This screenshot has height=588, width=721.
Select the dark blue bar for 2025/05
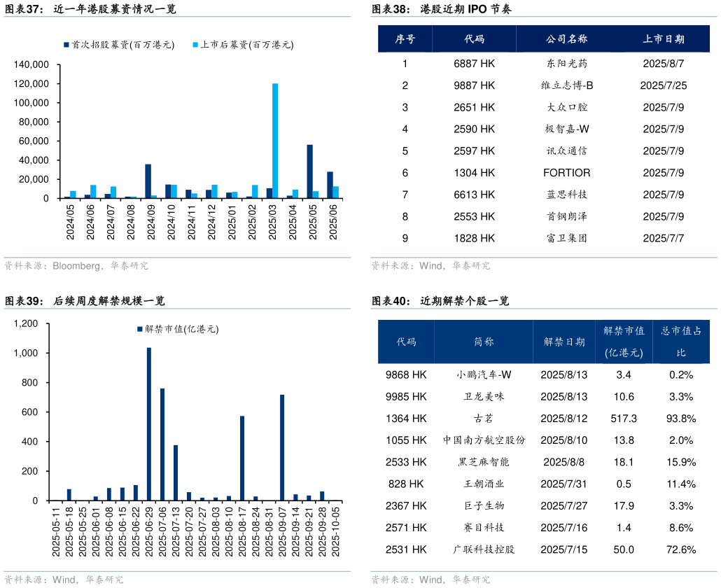point(309,171)
